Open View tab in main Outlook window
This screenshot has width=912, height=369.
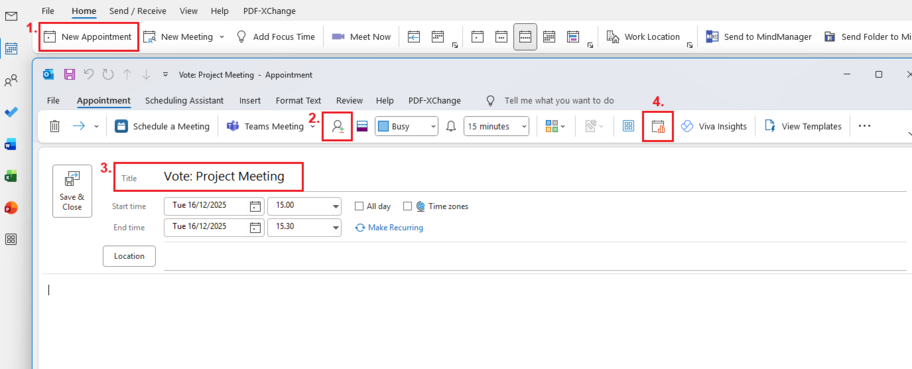click(x=188, y=10)
